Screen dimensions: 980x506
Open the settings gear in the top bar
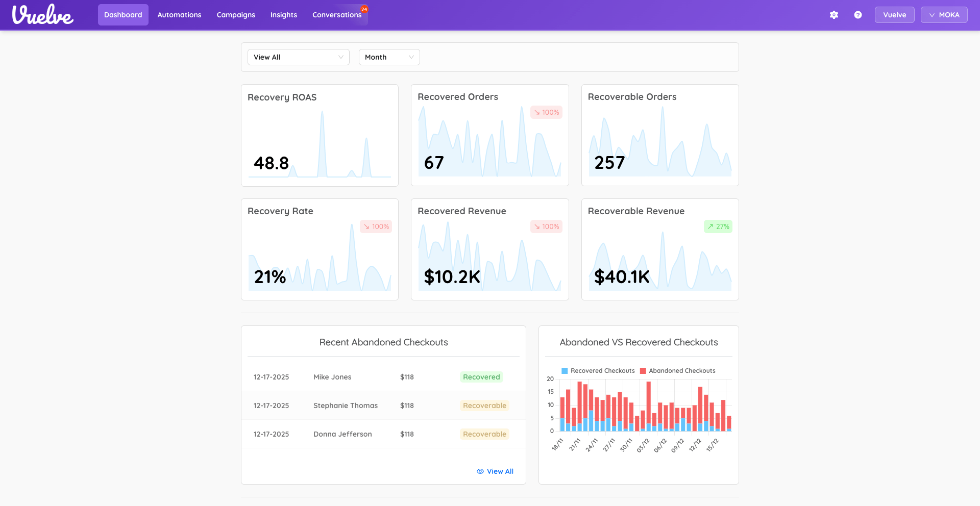(x=834, y=15)
